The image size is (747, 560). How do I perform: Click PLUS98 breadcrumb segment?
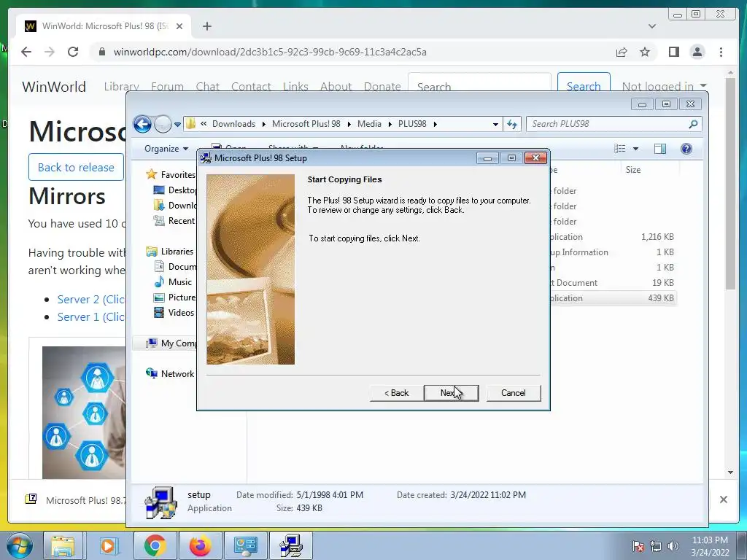pyautogui.click(x=412, y=124)
